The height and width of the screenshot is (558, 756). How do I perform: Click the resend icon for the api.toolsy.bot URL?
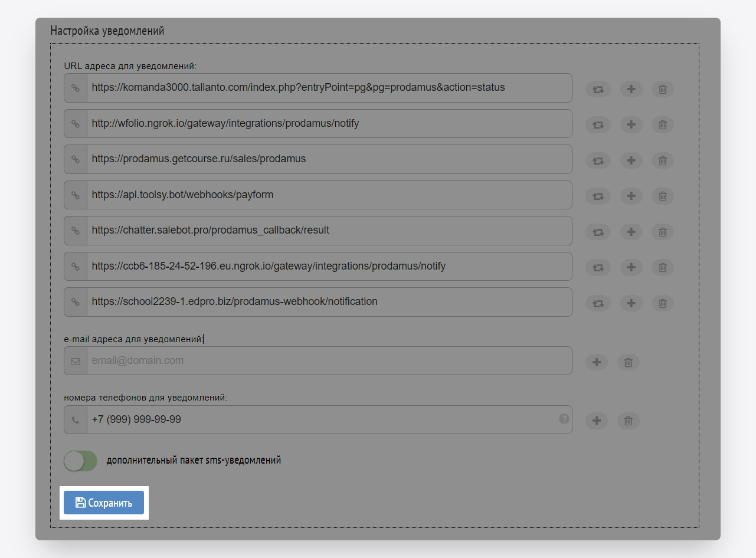point(598,196)
